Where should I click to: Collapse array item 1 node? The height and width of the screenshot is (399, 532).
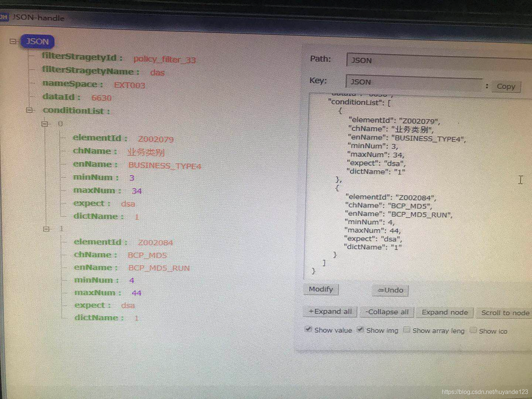pos(46,229)
